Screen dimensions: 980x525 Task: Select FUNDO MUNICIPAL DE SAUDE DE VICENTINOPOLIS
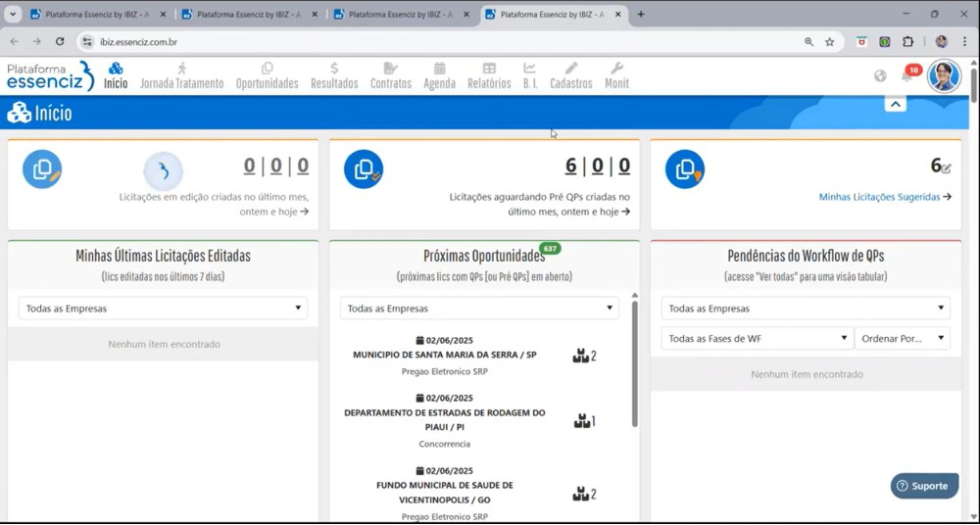coord(444,493)
